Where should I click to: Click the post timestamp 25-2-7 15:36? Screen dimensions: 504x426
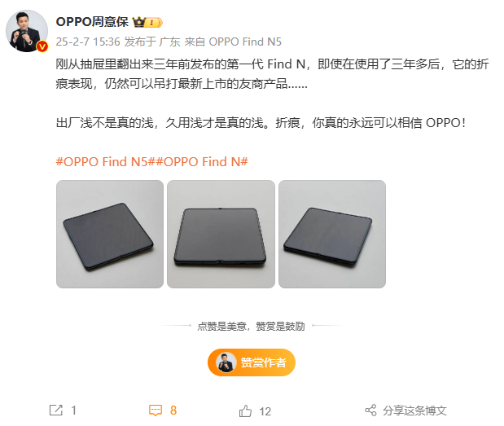click(88, 42)
